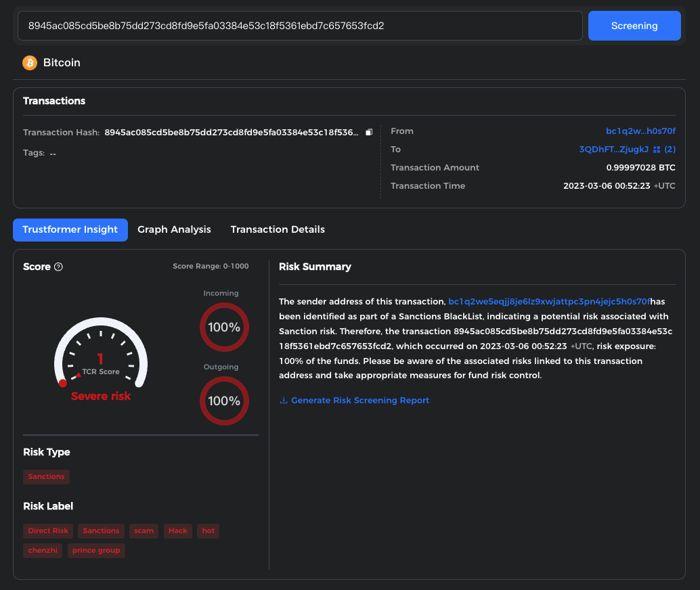Open recipient address 3QDhFT...ZjugkJ link

613,150
